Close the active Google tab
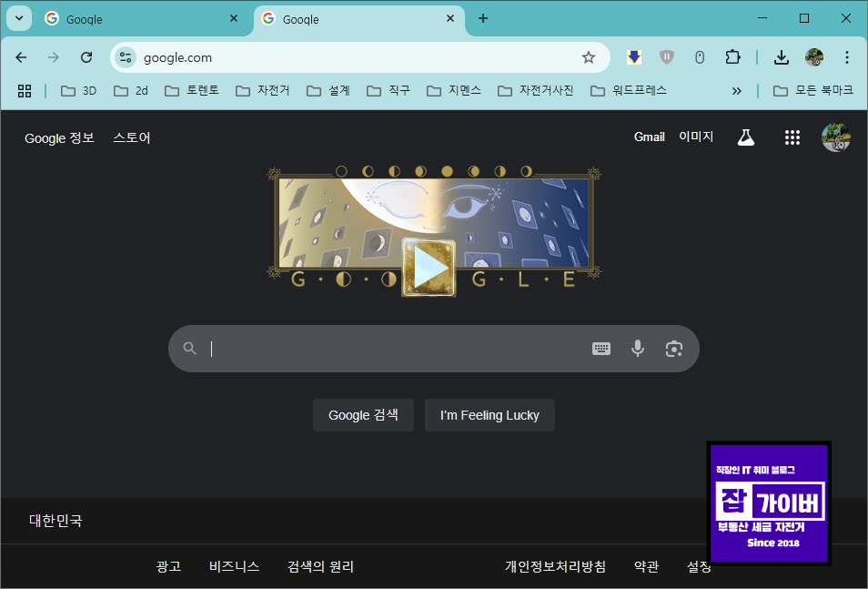The height and width of the screenshot is (589, 868). [450, 18]
